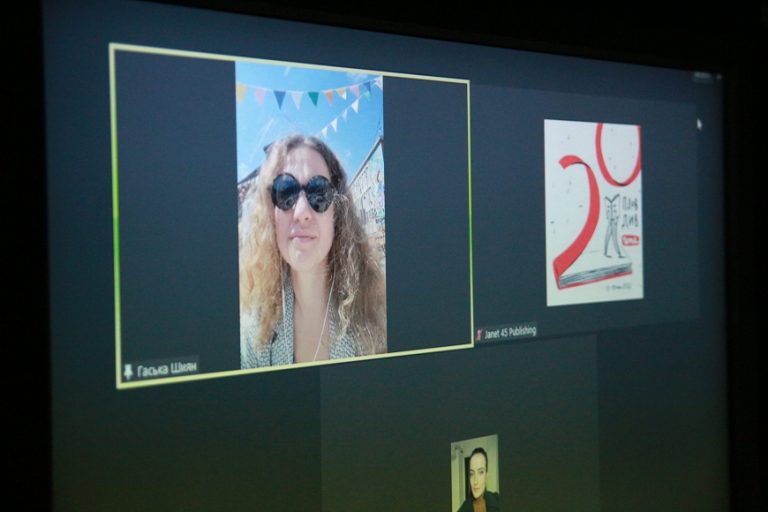Select the bottom participant's small video thumbnail

pos(475,473)
